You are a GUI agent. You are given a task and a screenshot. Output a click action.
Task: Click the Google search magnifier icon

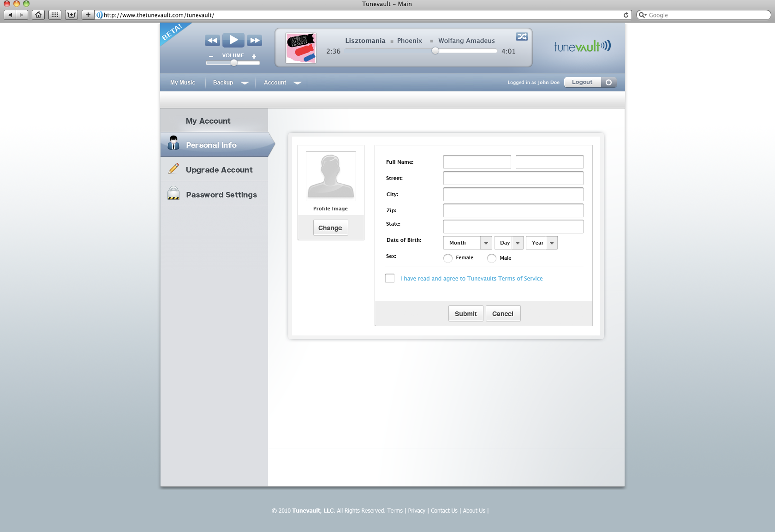642,15
